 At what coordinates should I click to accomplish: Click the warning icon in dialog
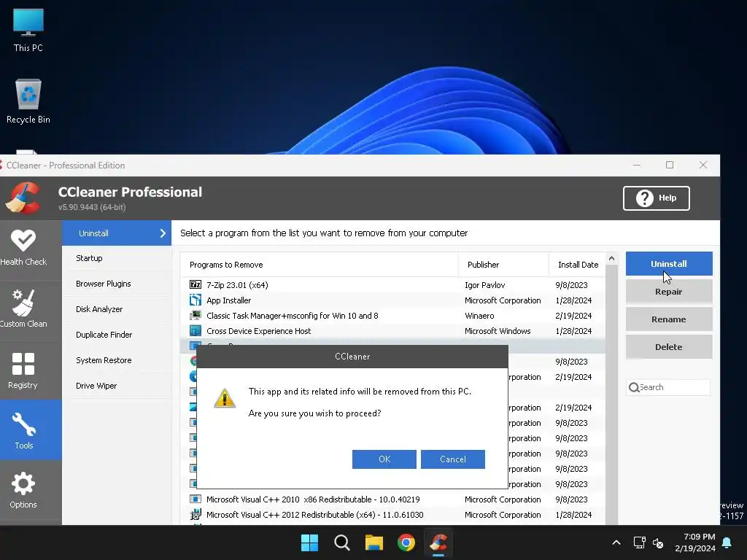[225, 398]
